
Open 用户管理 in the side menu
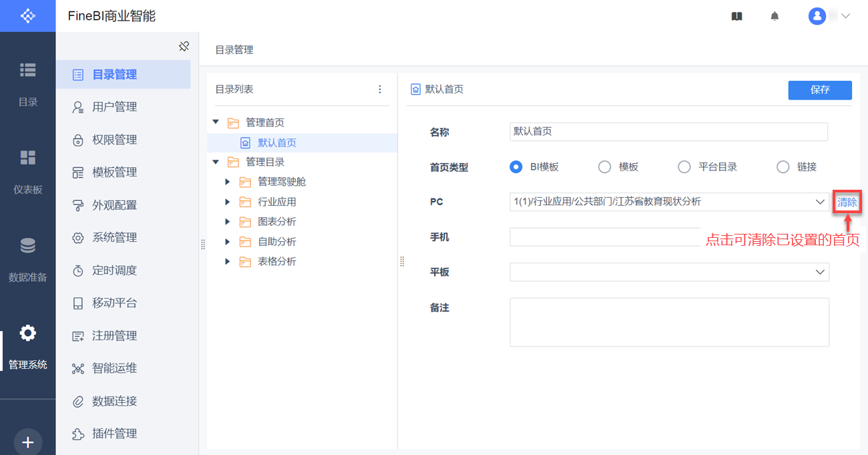click(114, 107)
